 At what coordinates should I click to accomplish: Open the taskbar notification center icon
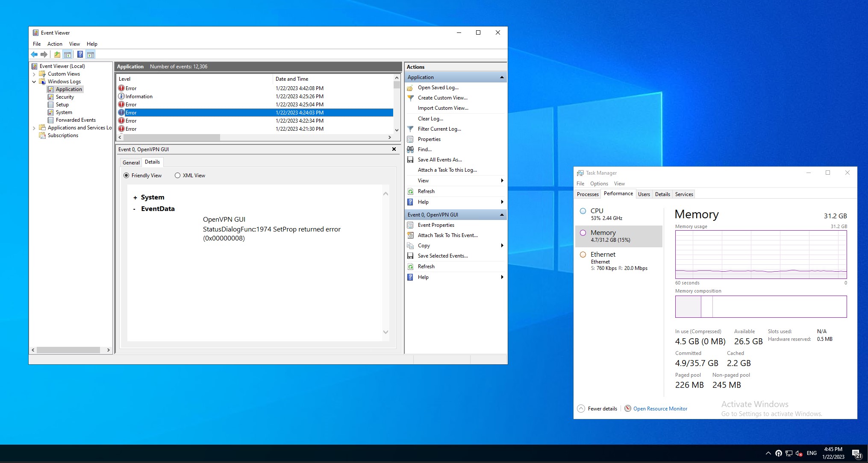point(856,454)
